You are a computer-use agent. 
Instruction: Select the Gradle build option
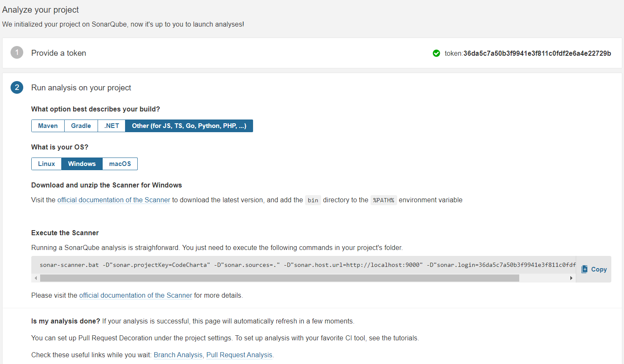click(x=81, y=126)
